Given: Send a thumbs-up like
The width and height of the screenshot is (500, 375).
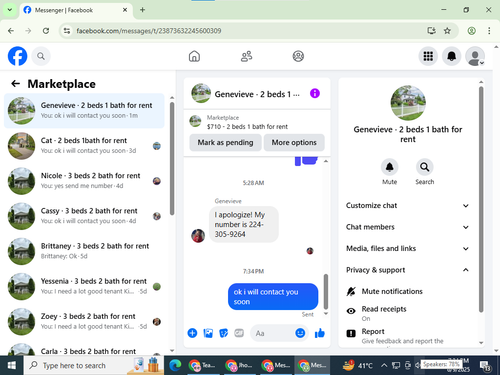Looking at the screenshot, I should 319,333.
